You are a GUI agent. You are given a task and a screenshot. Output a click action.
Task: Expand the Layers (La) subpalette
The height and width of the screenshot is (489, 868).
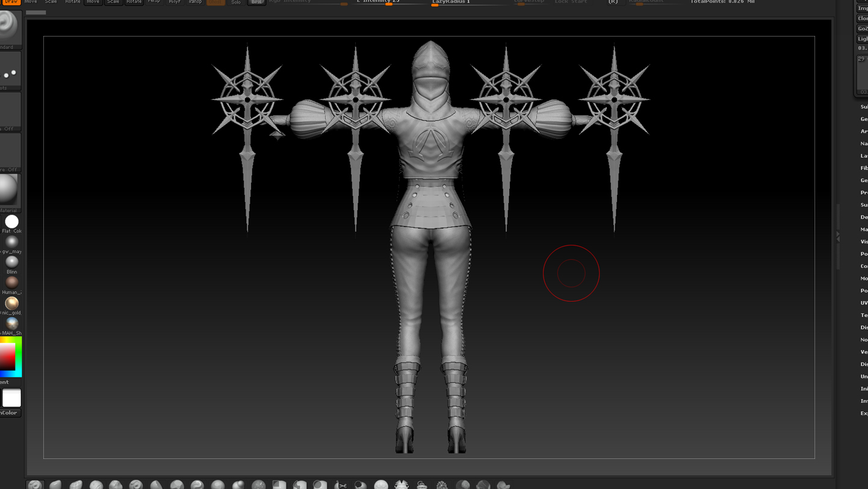click(x=864, y=155)
